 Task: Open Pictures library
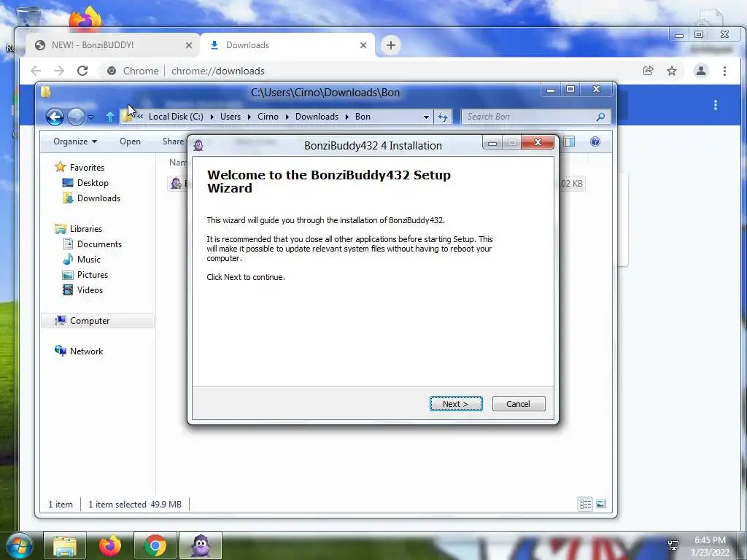tap(93, 275)
